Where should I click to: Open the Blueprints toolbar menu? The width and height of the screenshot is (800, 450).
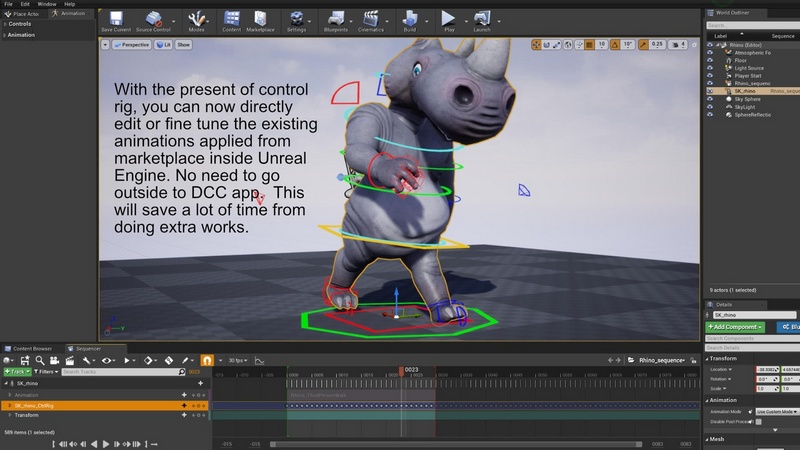334,20
